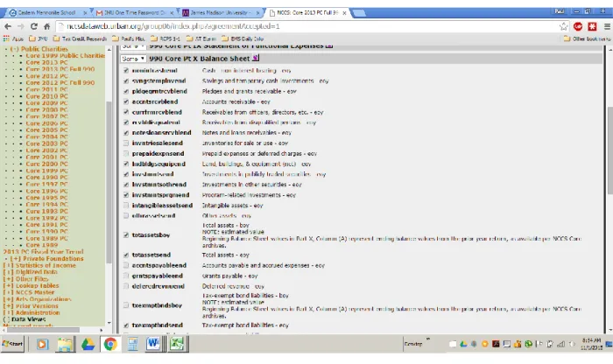Open the Apps grid shortcut in bookmarks bar
This screenshot has height=364, width=613.
13,38
